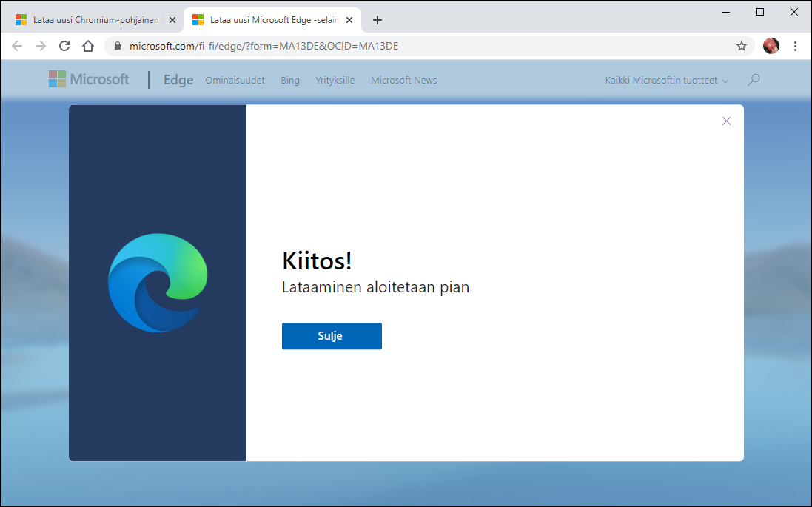Reload the page with the refresh icon
The image size is (812, 507).
pyautogui.click(x=64, y=45)
